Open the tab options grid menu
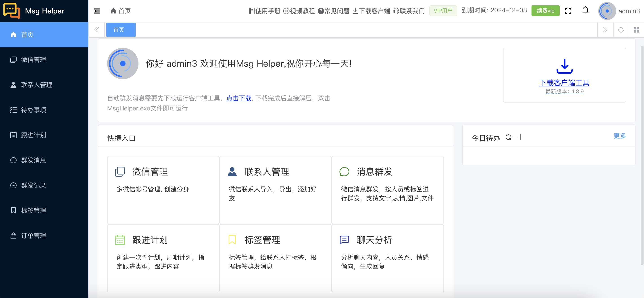644x298 pixels. coord(637,30)
